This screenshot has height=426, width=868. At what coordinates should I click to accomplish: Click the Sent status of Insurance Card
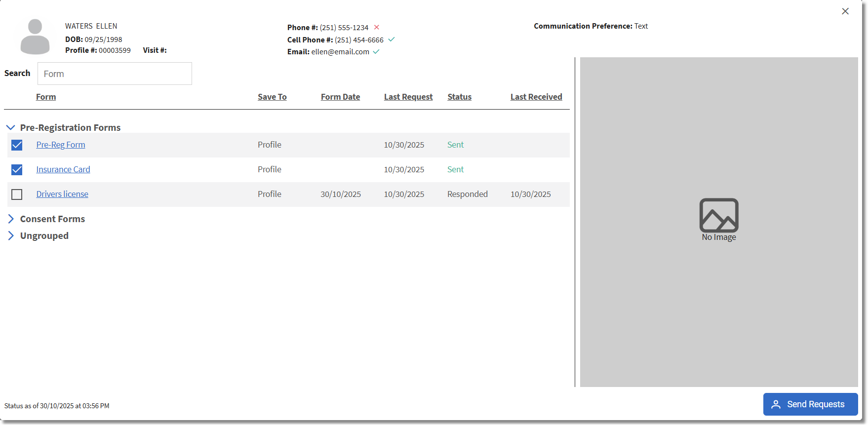[455, 169]
